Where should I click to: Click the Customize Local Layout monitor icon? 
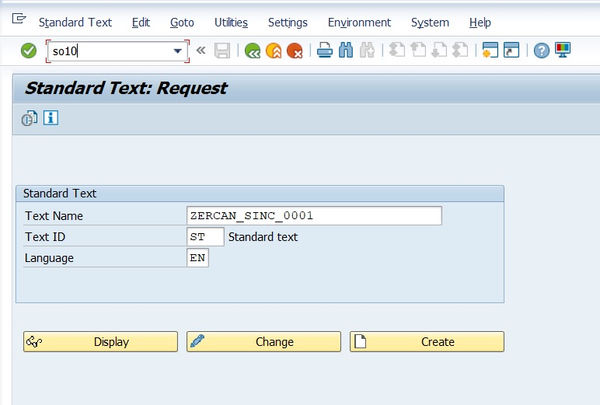tap(563, 50)
